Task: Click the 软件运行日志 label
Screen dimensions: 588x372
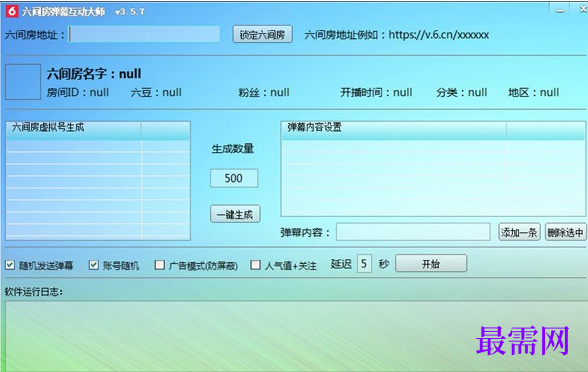Action: pyautogui.click(x=34, y=291)
